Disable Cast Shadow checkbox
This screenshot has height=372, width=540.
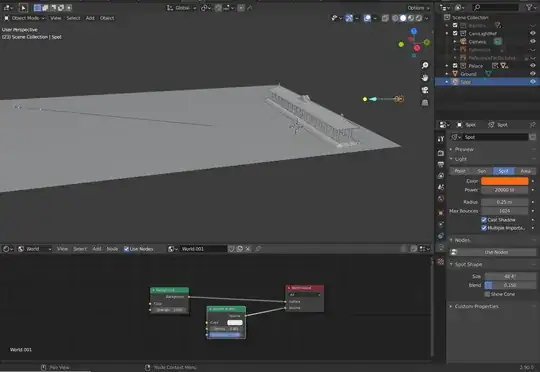pos(484,220)
